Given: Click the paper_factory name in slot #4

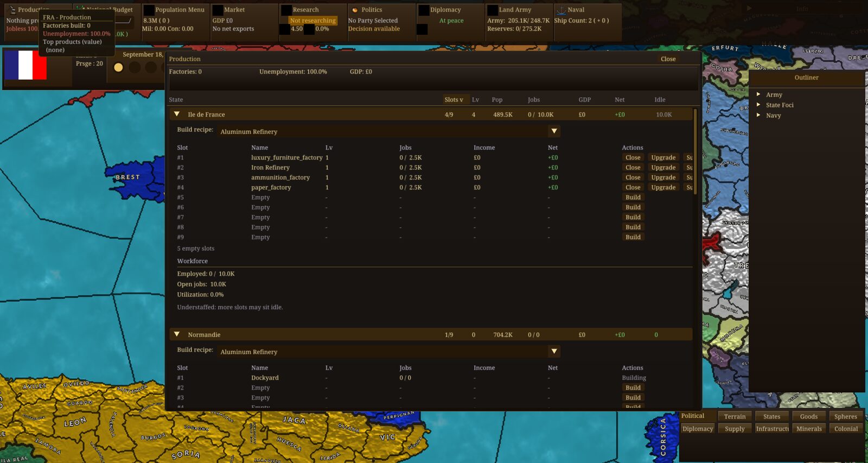Looking at the screenshot, I should [x=271, y=187].
